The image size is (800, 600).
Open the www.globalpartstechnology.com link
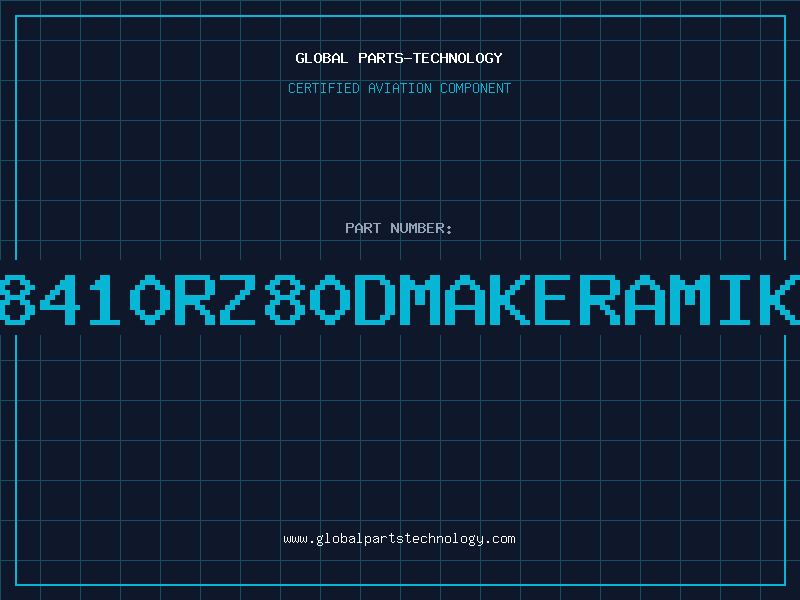[399, 539]
